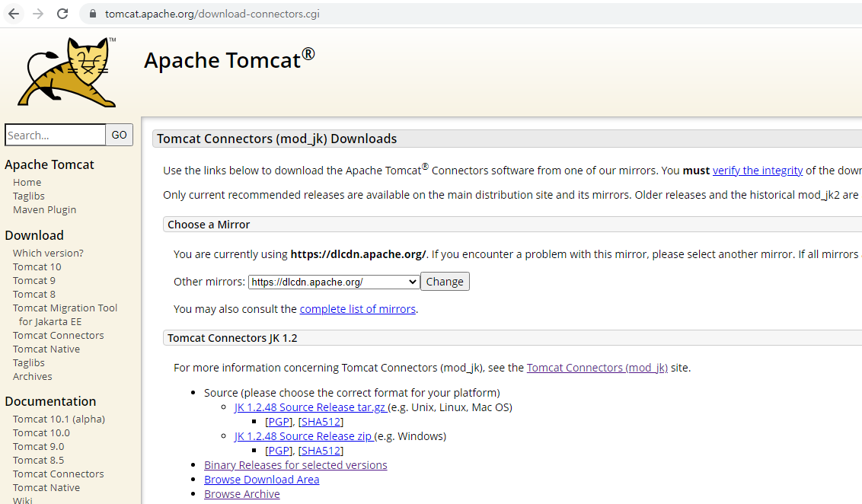Click the Apache Tomcat sidebar section heading
The width and height of the screenshot is (862, 504).
49,164
